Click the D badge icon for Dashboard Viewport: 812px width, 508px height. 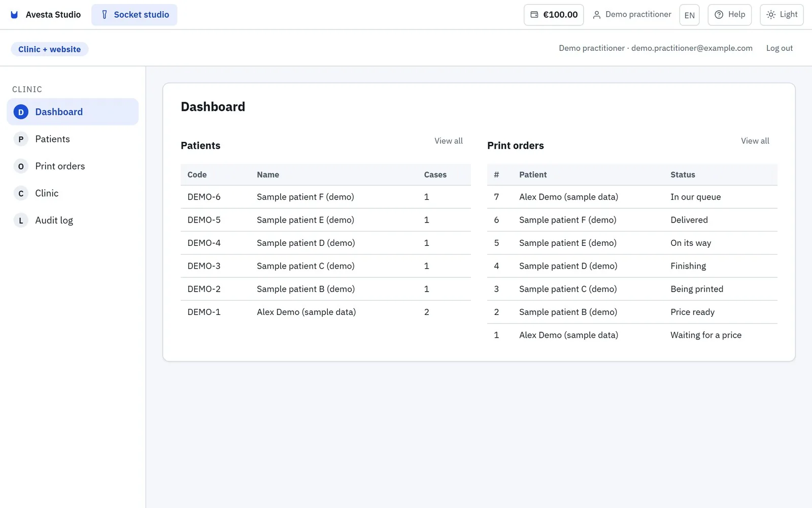[21, 112]
